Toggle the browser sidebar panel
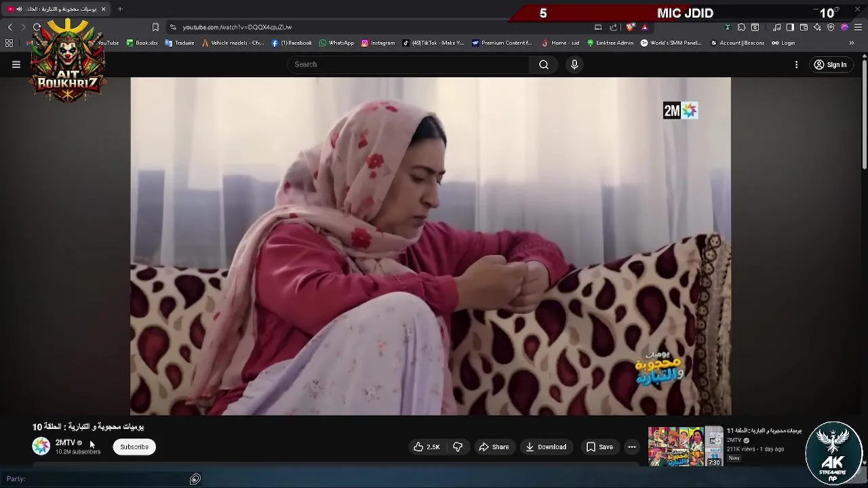Viewport: 868px width, 488px height. click(x=790, y=27)
